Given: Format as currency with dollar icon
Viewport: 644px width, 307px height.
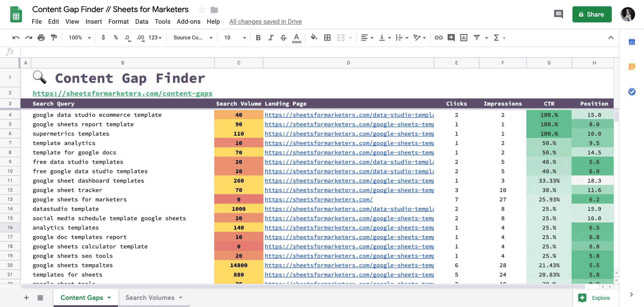Looking at the screenshot, I should 103,37.
